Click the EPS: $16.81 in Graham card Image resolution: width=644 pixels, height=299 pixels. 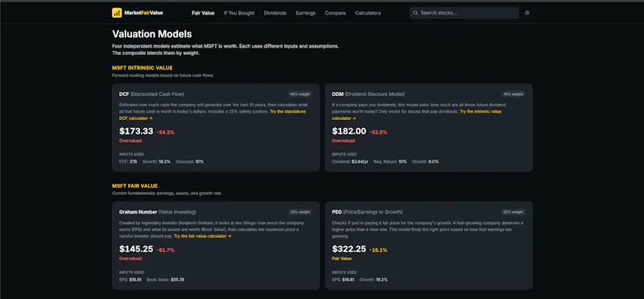tap(130, 280)
